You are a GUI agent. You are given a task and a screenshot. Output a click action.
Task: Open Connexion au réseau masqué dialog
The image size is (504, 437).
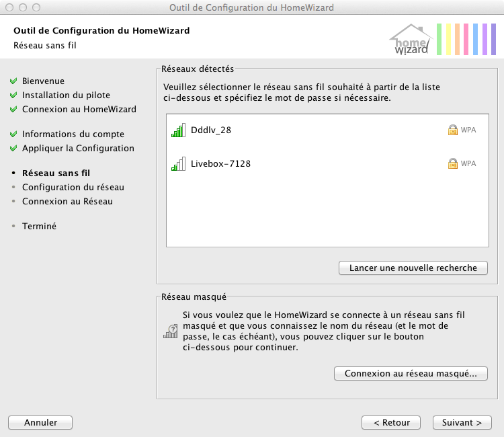coord(411,373)
